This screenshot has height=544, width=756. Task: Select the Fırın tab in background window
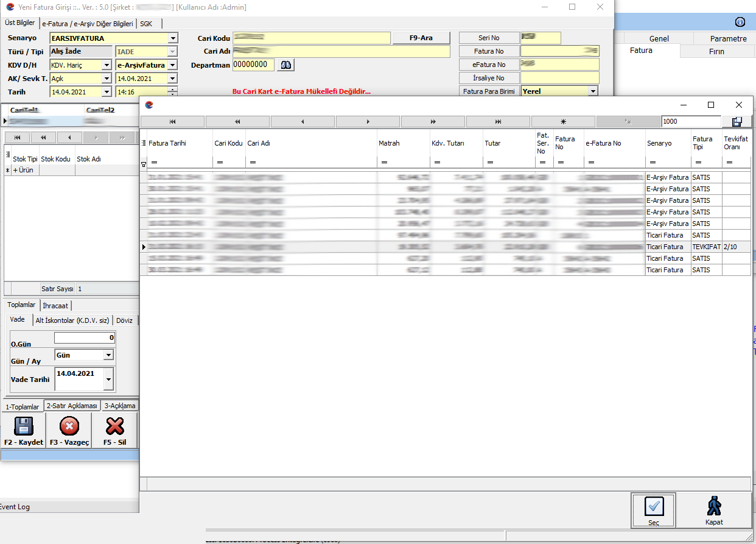click(716, 51)
